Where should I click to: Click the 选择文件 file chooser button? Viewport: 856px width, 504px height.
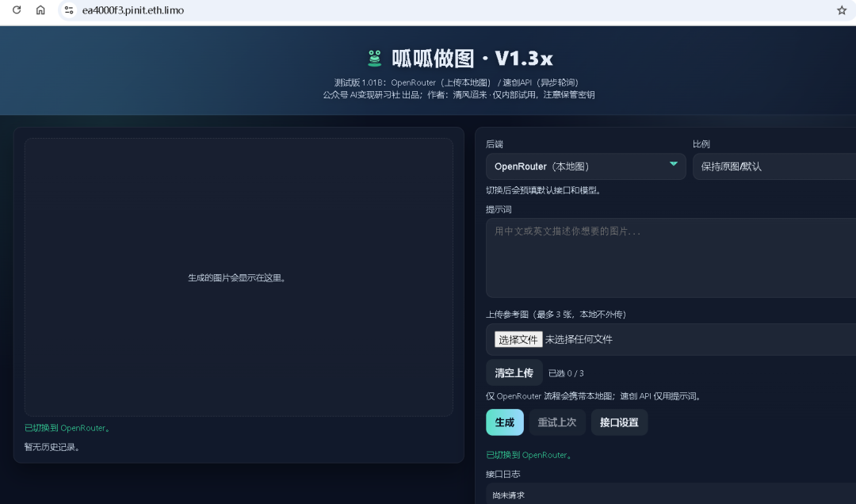coord(518,340)
